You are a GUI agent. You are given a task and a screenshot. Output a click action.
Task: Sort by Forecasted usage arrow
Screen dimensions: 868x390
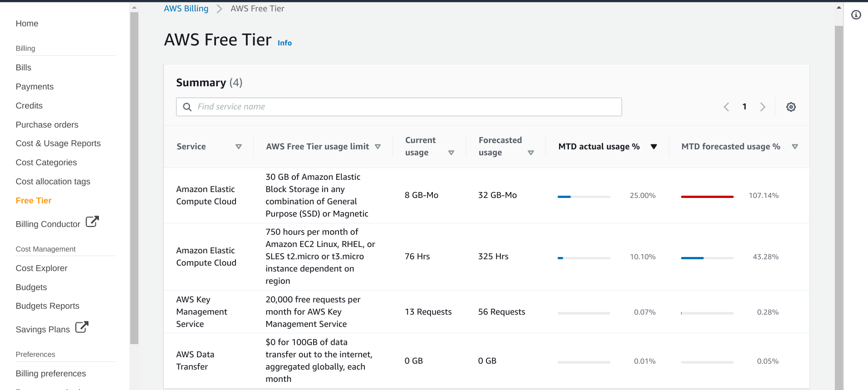click(531, 153)
